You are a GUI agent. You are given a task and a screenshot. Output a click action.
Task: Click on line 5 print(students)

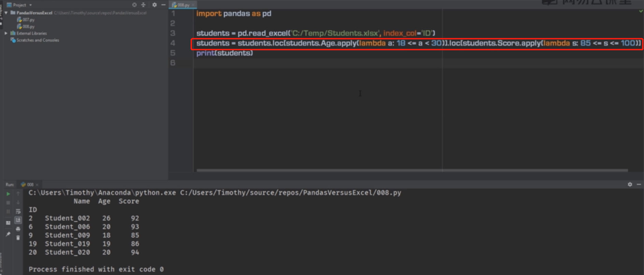click(225, 53)
